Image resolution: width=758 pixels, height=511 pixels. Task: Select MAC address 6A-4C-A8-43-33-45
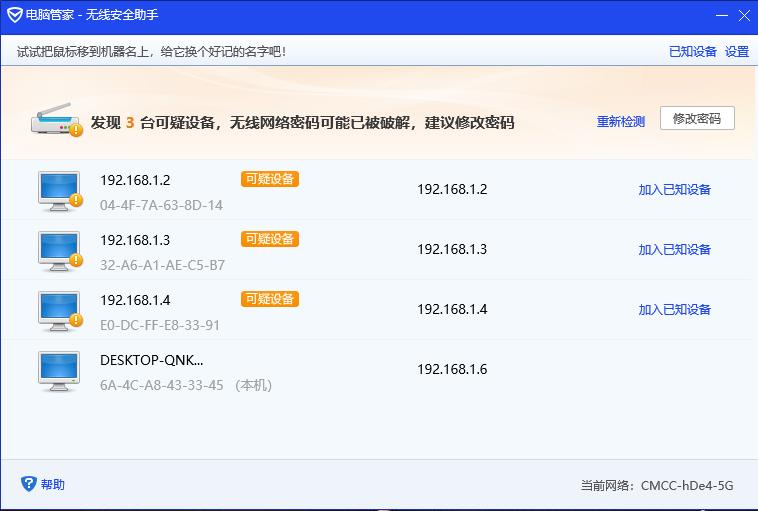[x=161, y=385]
